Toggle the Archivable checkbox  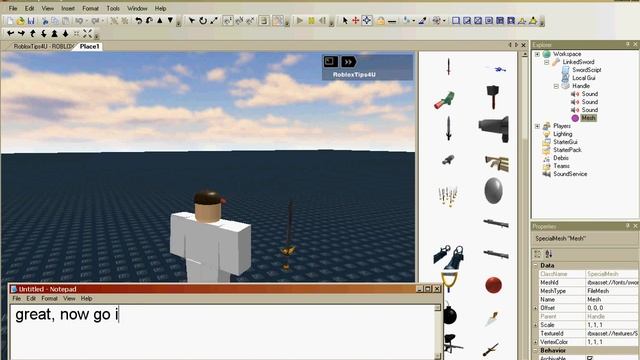pos(590,358)
